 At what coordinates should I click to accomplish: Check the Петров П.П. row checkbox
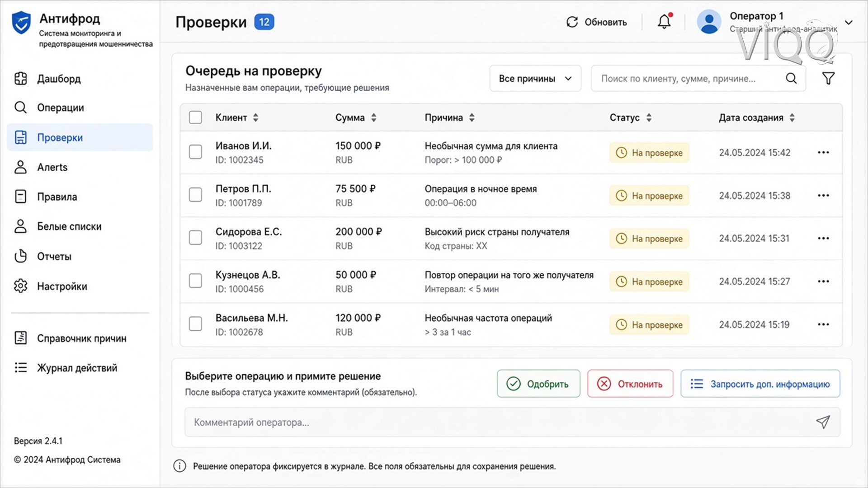(195, 195)
